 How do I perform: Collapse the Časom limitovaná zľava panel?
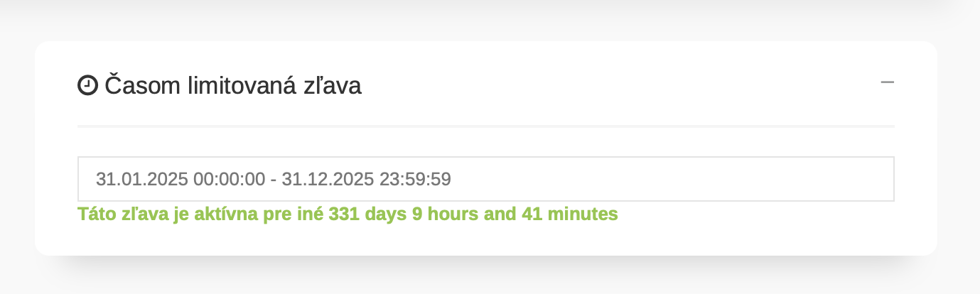coord(887,82)
